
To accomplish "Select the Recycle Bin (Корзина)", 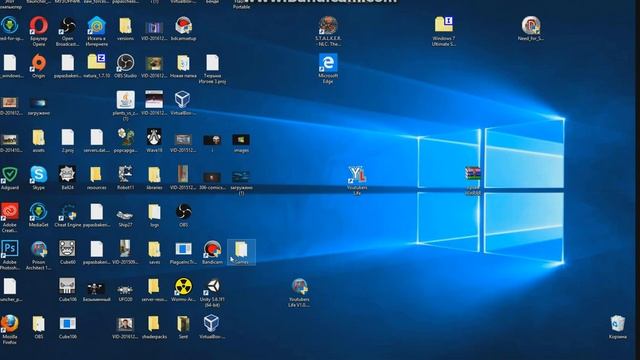I will click(618, 324).
